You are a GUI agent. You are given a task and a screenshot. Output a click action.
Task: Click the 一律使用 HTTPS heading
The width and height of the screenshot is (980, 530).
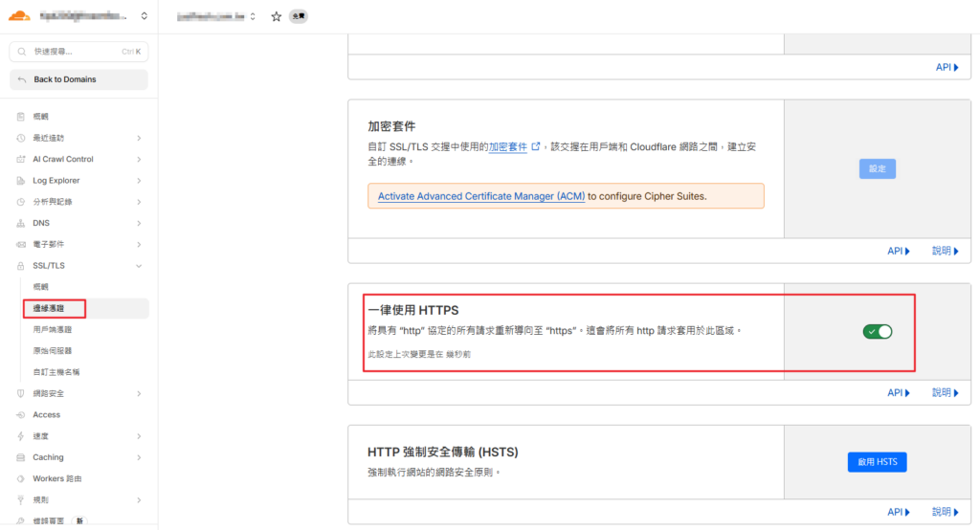413,310
